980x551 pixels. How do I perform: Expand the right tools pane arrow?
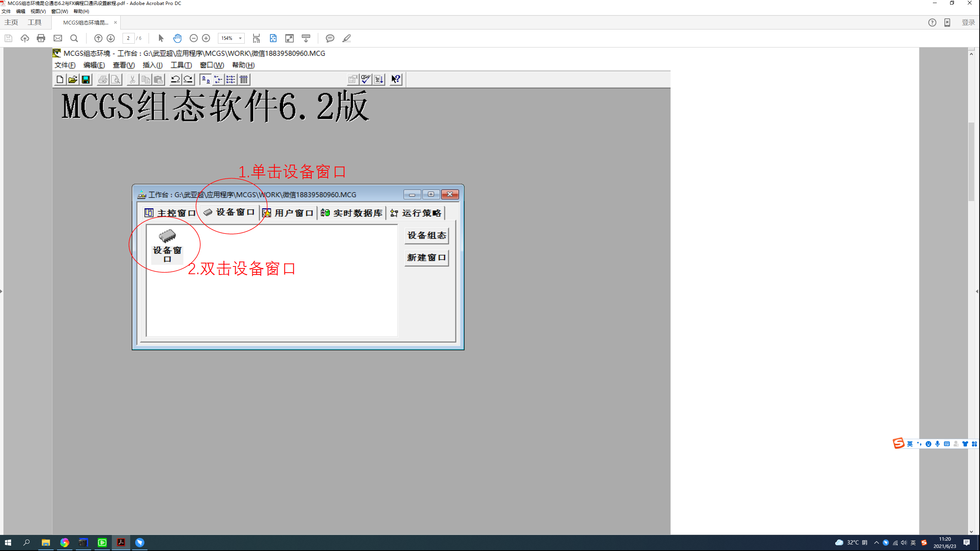977,291
